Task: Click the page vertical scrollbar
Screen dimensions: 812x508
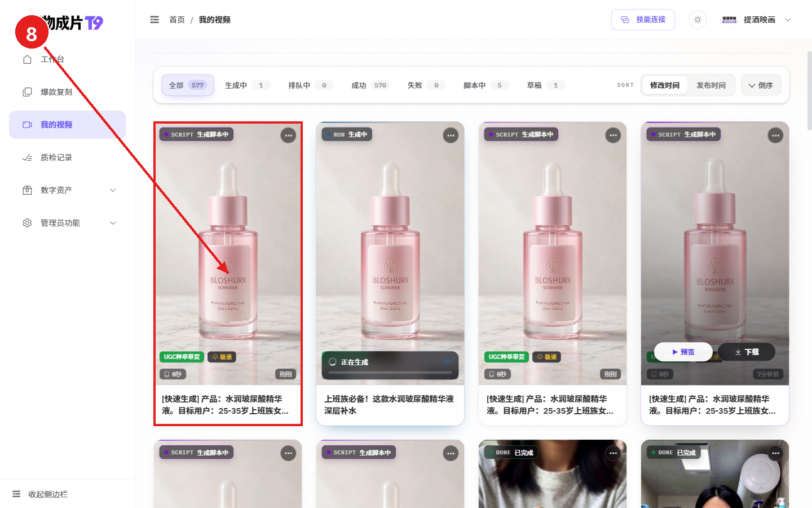Action: click(x=809, y=90)
